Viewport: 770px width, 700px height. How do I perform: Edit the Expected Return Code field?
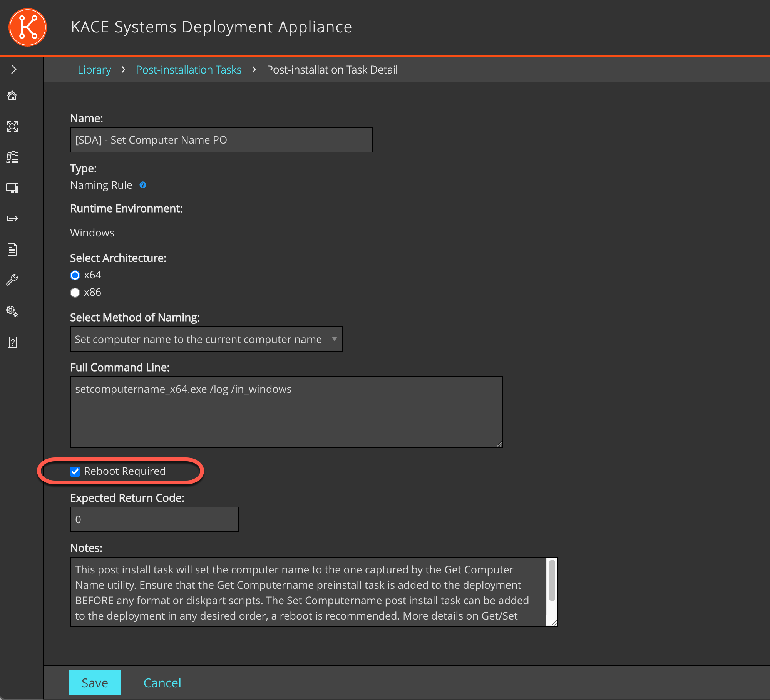154,519
